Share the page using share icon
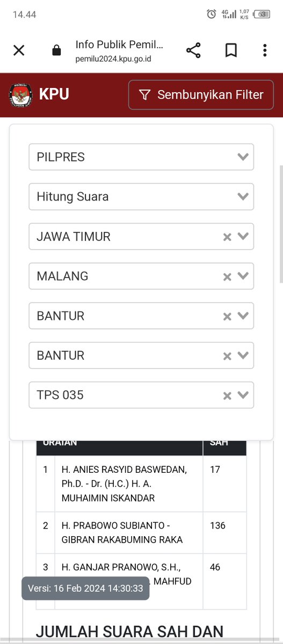 [x=193, y=50]
